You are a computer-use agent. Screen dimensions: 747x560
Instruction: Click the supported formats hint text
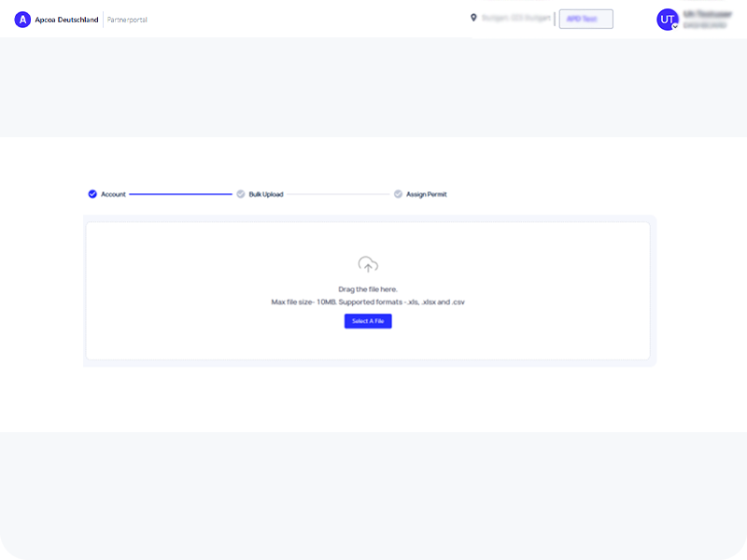pos(368,302)
